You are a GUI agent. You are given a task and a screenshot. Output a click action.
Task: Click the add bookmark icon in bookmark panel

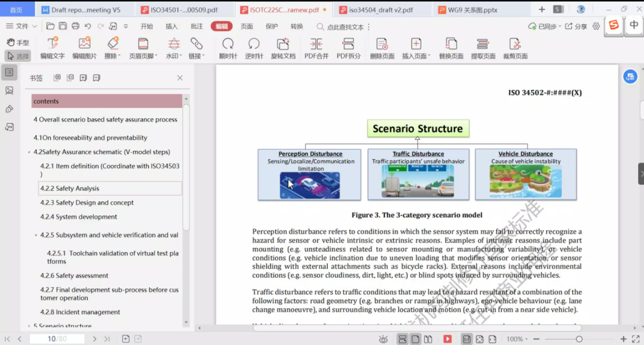[x=83, y=78]
